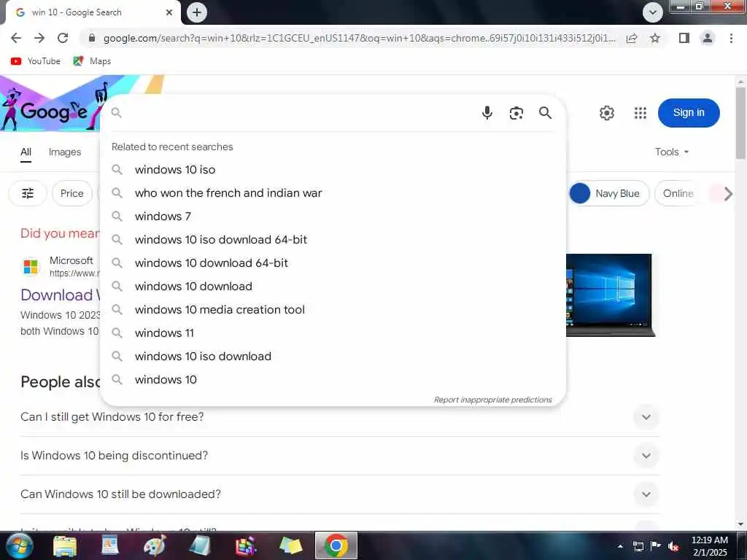Open Google quick settings gear
The width and height of the screenshot is (747, 560).
click(606, 113)
